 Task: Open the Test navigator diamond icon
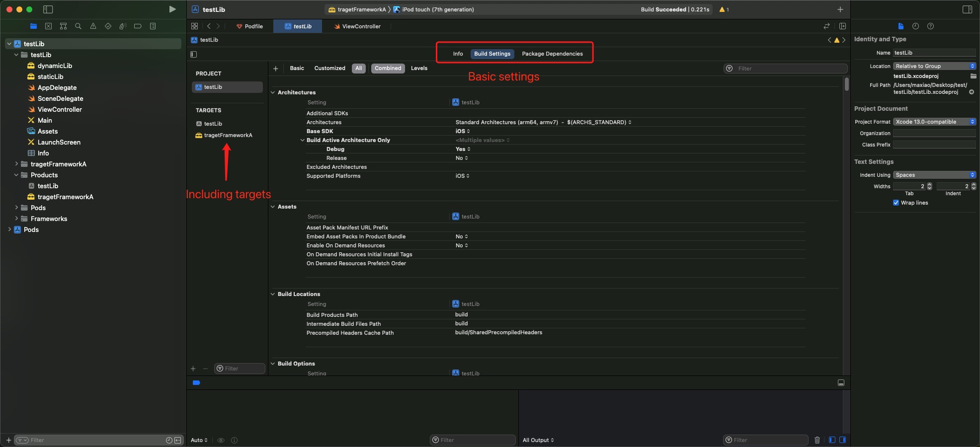(108, 26)
